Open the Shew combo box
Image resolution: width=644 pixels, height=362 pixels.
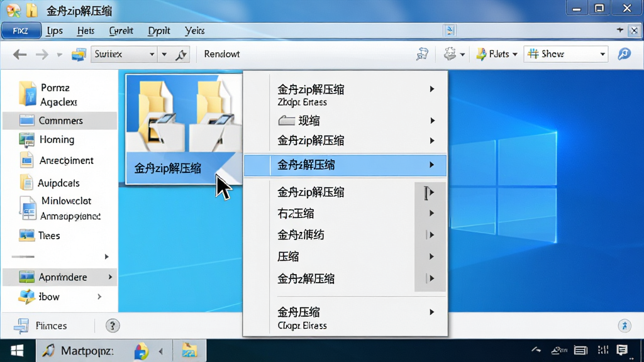click(566, 54)
